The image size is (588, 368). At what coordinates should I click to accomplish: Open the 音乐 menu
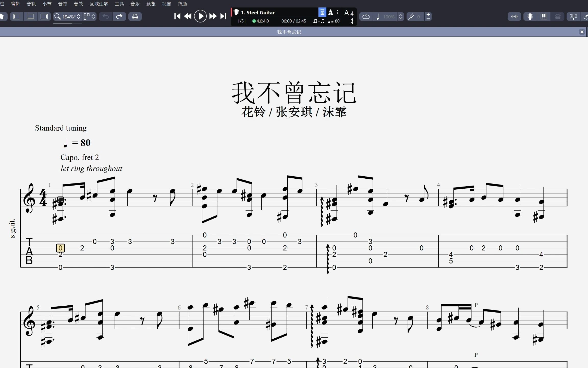coord(135,4)
